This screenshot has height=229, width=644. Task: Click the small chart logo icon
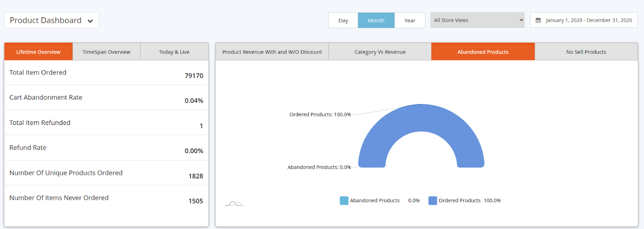pyautogui.click(x=234, y=204)
